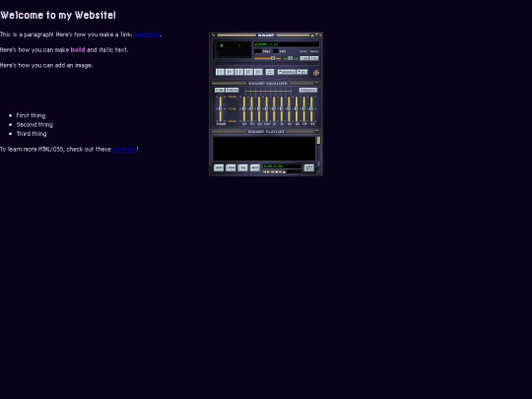Toggle the EQ window button in Winamp

[304, 58]
